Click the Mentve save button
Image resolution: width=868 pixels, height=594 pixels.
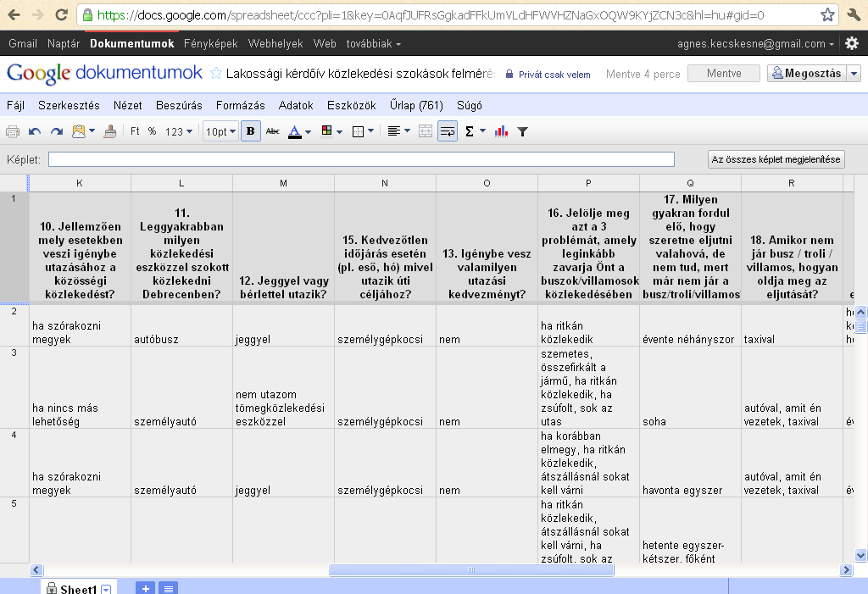click(x=724, y=73)
